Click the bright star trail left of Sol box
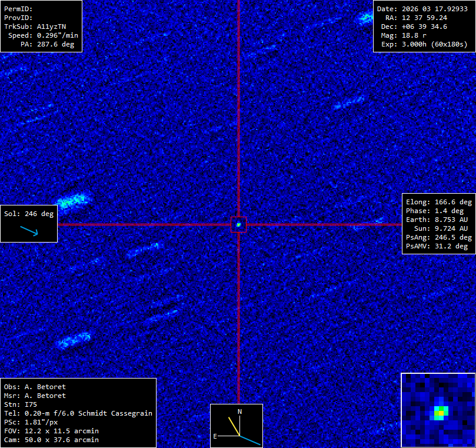The width and height of the screenshot is (476, 448). (72, 201)
